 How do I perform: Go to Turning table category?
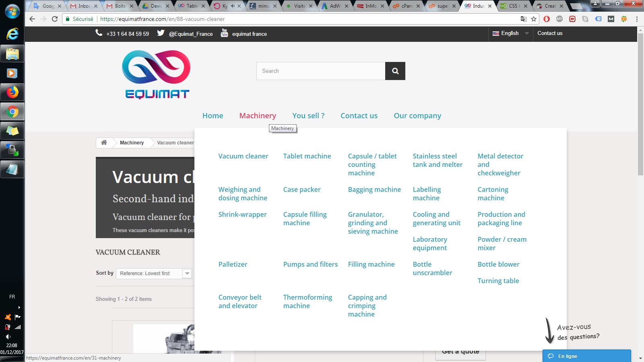click(498, 281)
